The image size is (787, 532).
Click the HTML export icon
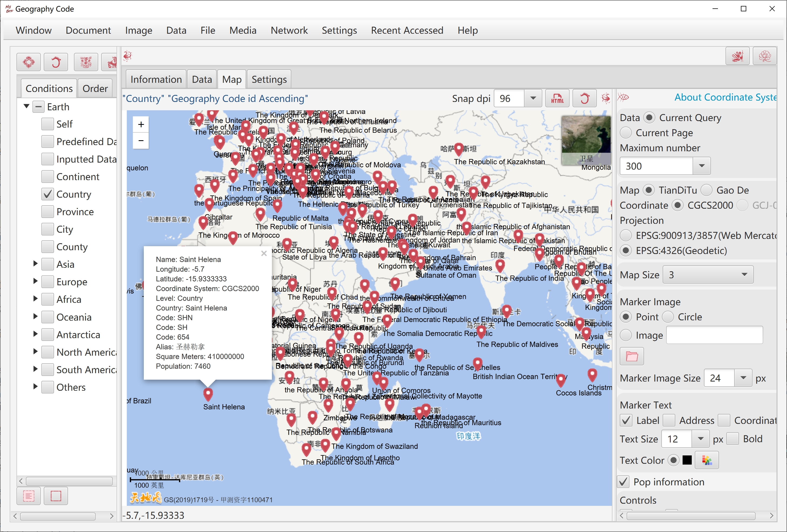(557, 99)
